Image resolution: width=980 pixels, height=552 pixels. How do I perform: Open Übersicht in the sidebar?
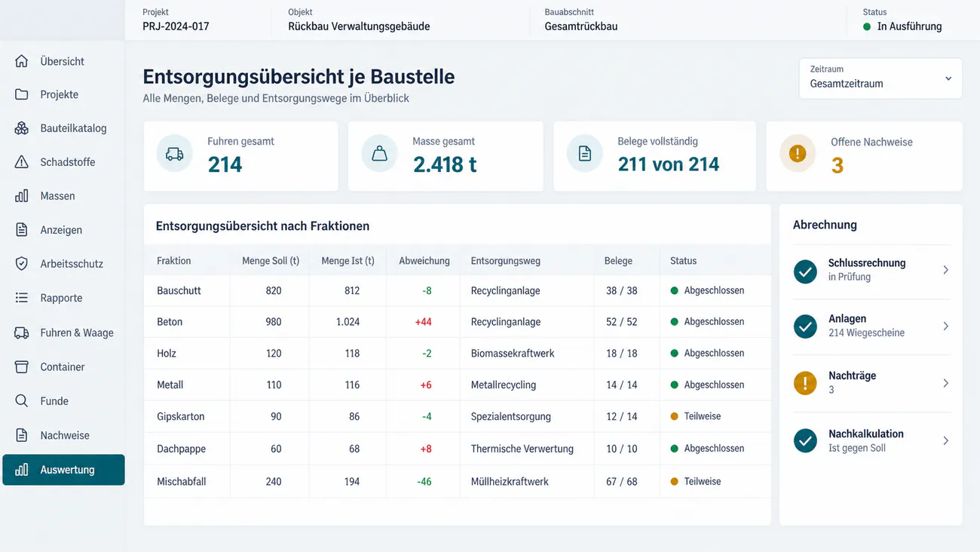coord(63,61)
